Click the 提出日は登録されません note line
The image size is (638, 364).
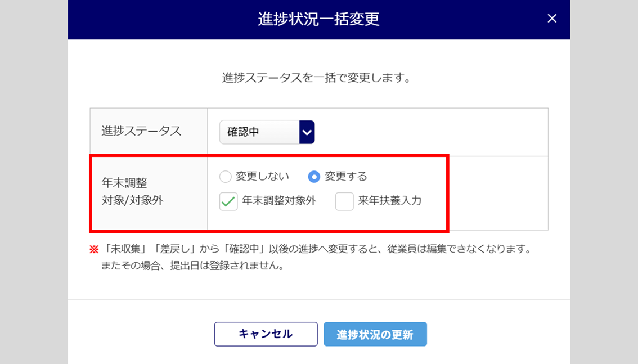[192, 266]
